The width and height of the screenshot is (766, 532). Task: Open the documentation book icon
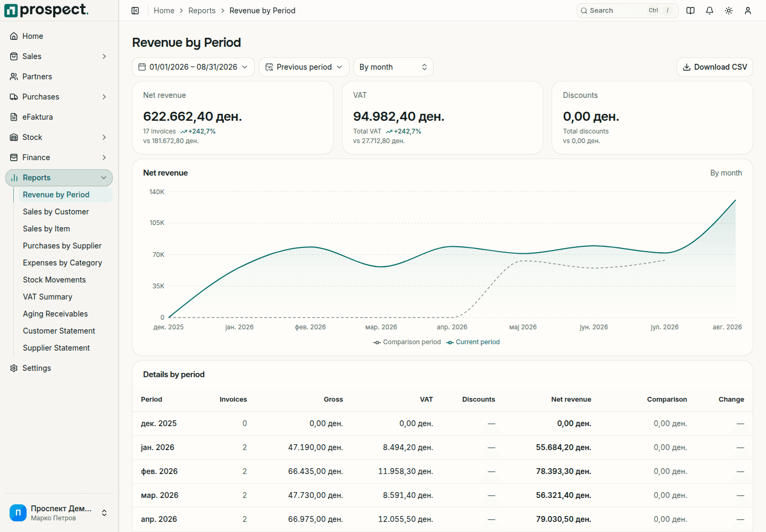[690, 11]
